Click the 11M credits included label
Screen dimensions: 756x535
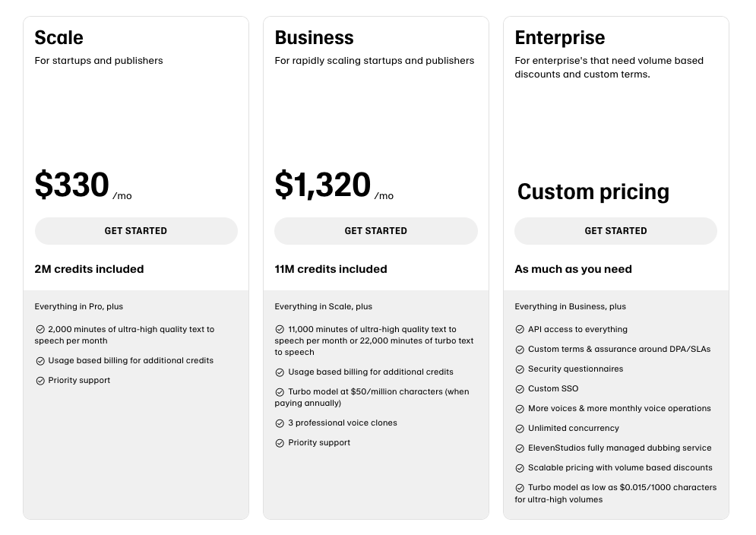[x=331, y=269]
